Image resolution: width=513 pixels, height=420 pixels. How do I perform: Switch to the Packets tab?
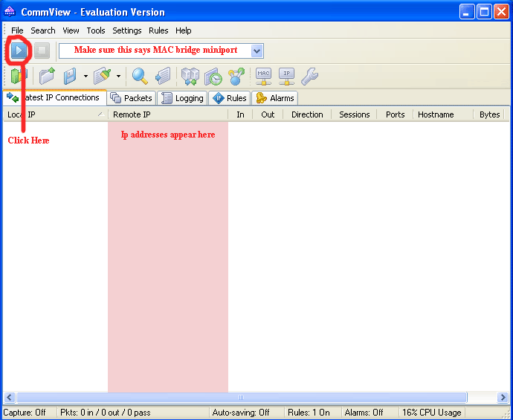[x=132, y=98]
